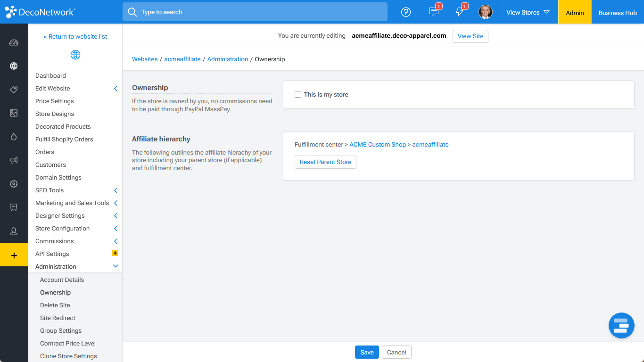Open the View Stores dropdown

pos(528,12)
